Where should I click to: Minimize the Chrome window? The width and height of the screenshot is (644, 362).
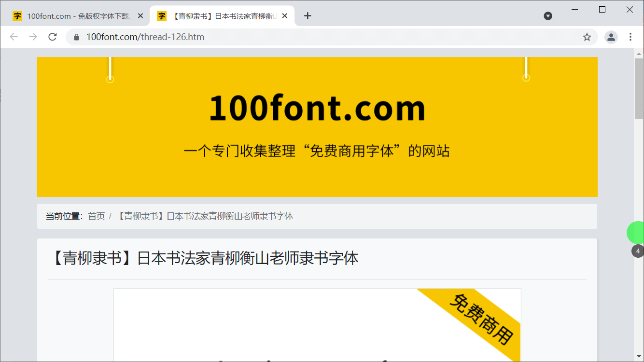coord(574,9)
